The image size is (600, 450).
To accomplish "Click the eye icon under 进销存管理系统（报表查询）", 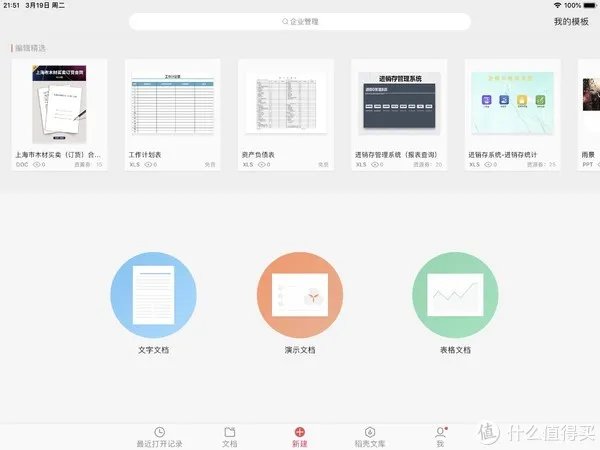I will [375, 165].
